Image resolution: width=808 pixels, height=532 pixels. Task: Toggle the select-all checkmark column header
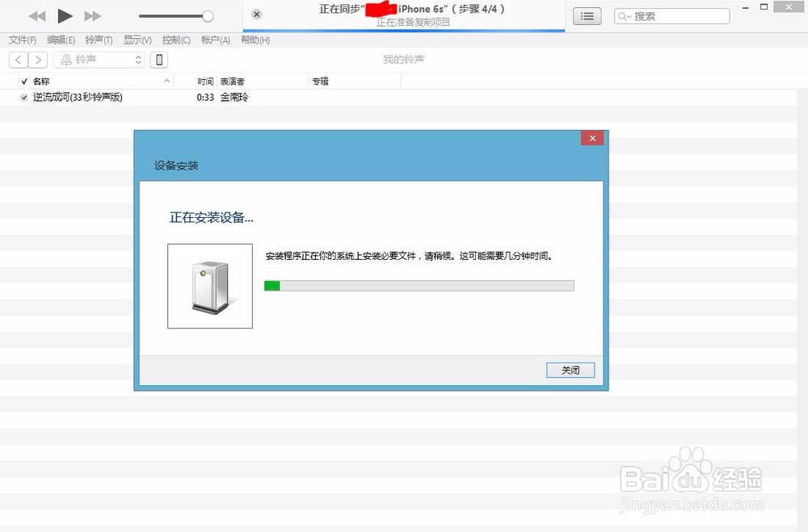click(x=23, y=81)
